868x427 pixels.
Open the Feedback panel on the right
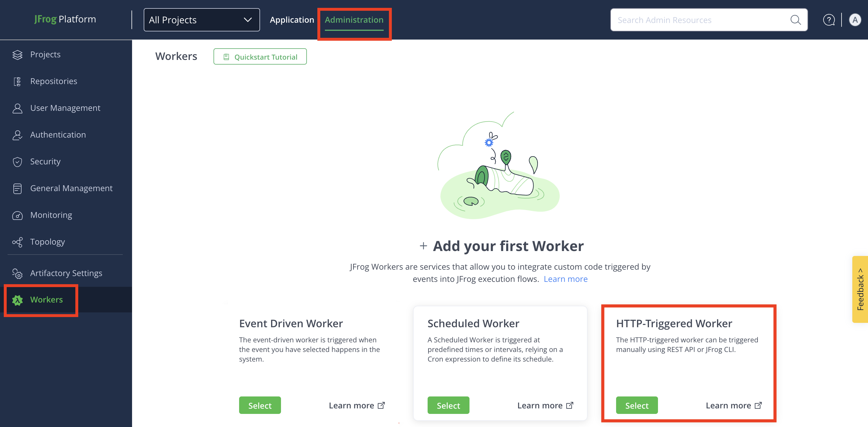point(860,290)
